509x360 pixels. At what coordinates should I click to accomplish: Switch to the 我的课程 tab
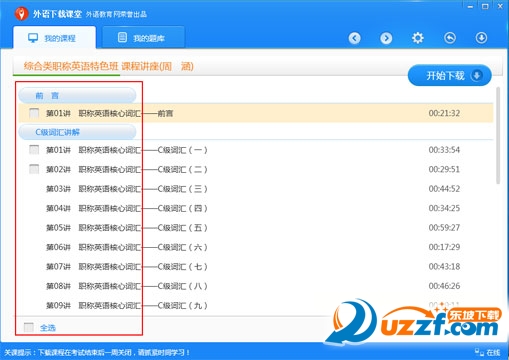[54, 38]
